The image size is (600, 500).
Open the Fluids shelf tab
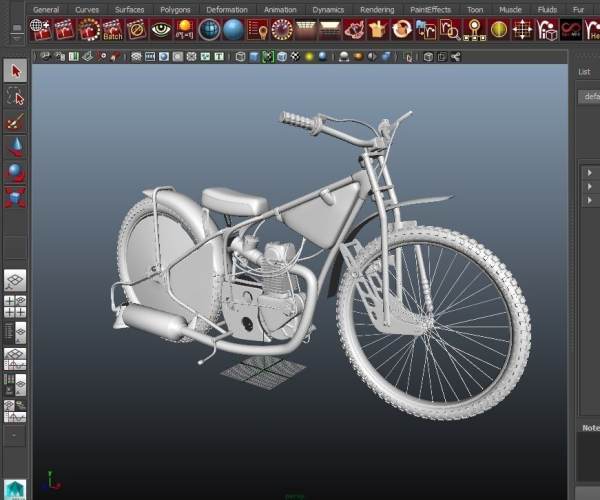(x=547, y=10)
